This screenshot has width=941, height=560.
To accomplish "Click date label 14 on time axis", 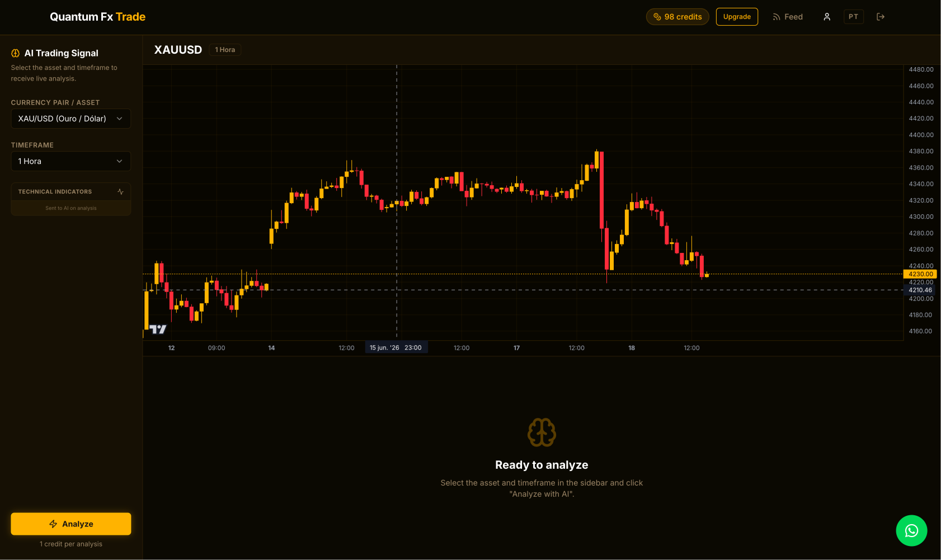I will pos(271,348).
